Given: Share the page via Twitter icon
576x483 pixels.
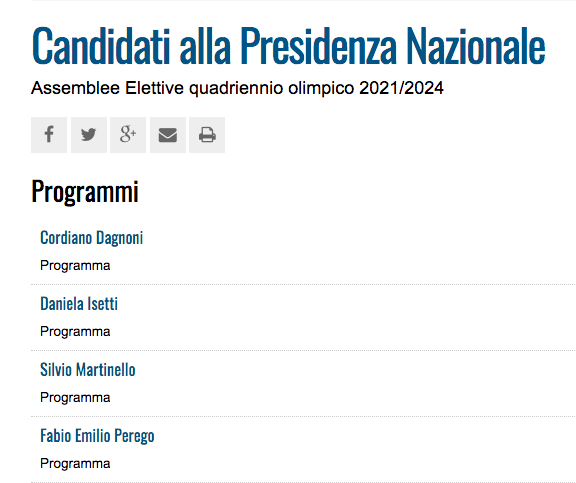Looking at the screenshot, I should pos(89,135).
